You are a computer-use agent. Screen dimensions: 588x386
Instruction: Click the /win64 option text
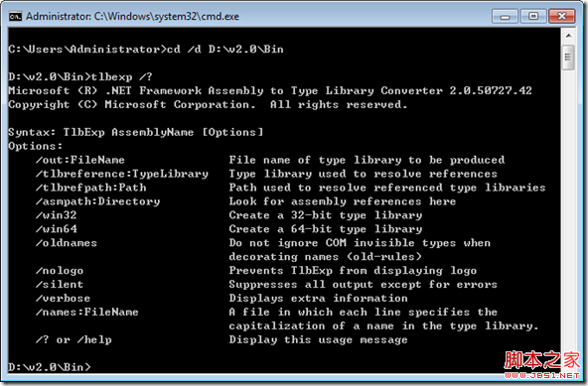click(57, 229)
